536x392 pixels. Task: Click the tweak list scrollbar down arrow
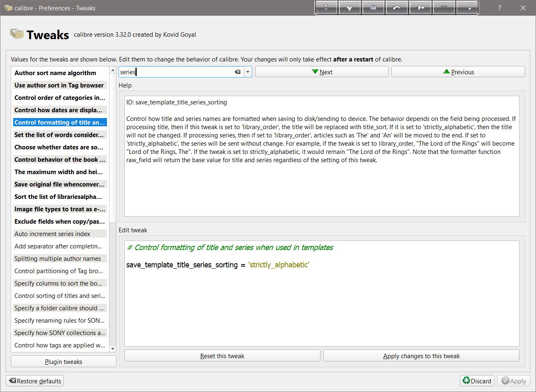[113, 349]
